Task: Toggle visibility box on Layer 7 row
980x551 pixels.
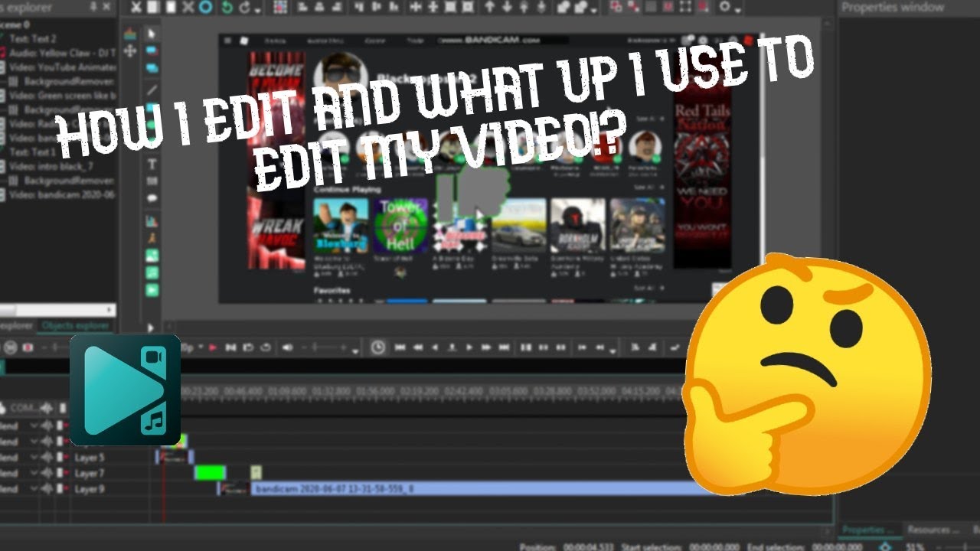Action: pyautogui.click(x=59, y=474)
